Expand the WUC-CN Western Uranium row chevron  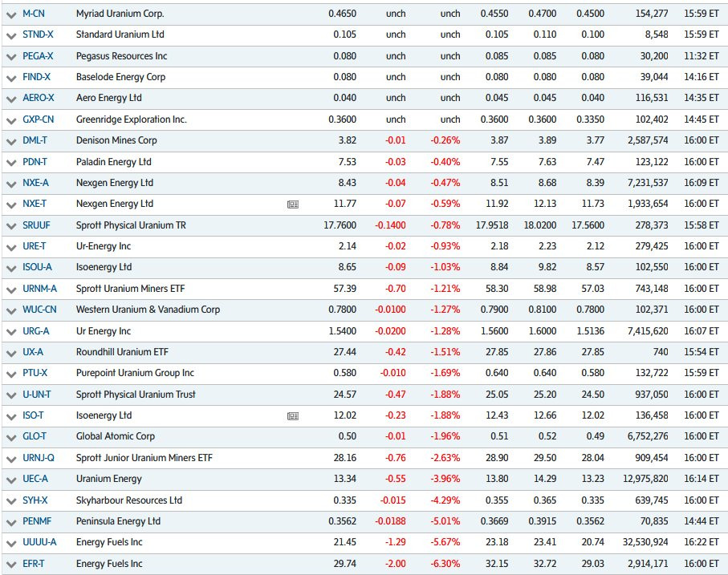tap(11, 310)
